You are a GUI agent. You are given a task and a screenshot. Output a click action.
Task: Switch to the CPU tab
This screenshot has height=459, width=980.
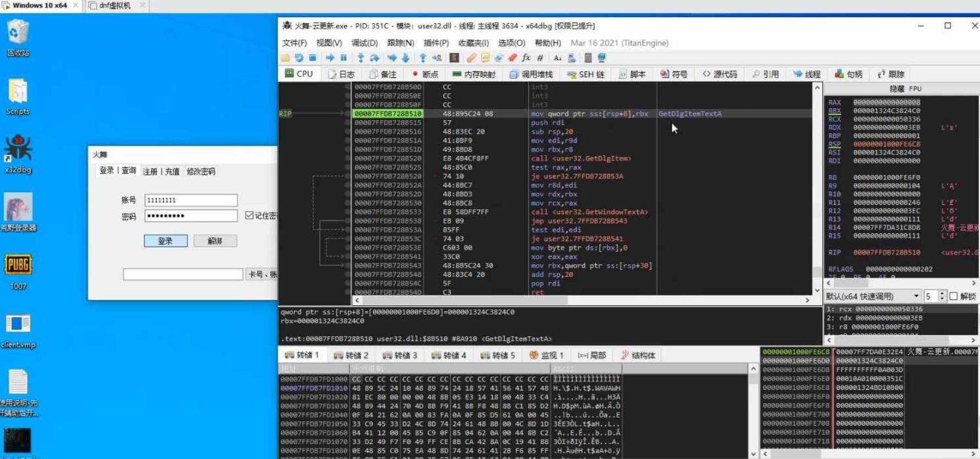299,74
